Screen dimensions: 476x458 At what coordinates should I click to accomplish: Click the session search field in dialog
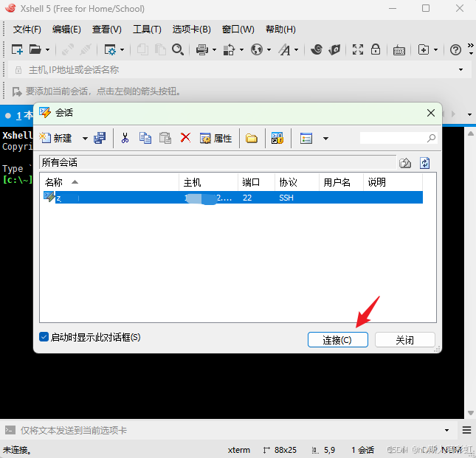coord(399,138)
